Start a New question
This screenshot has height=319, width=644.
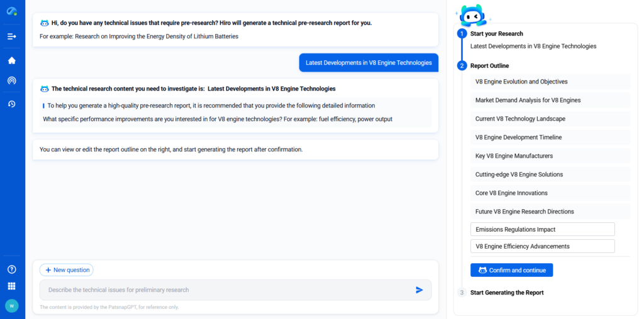coord(67,270)
